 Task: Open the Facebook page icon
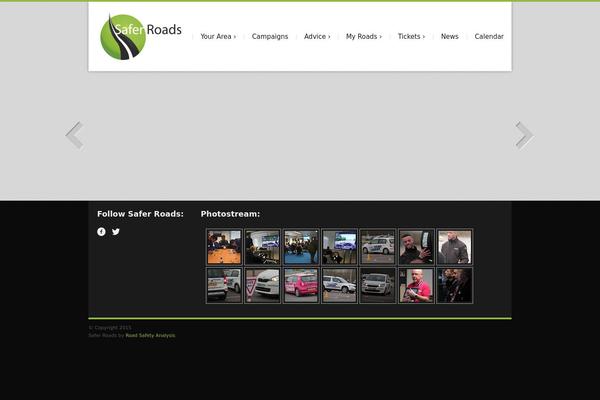pos(101,232)
